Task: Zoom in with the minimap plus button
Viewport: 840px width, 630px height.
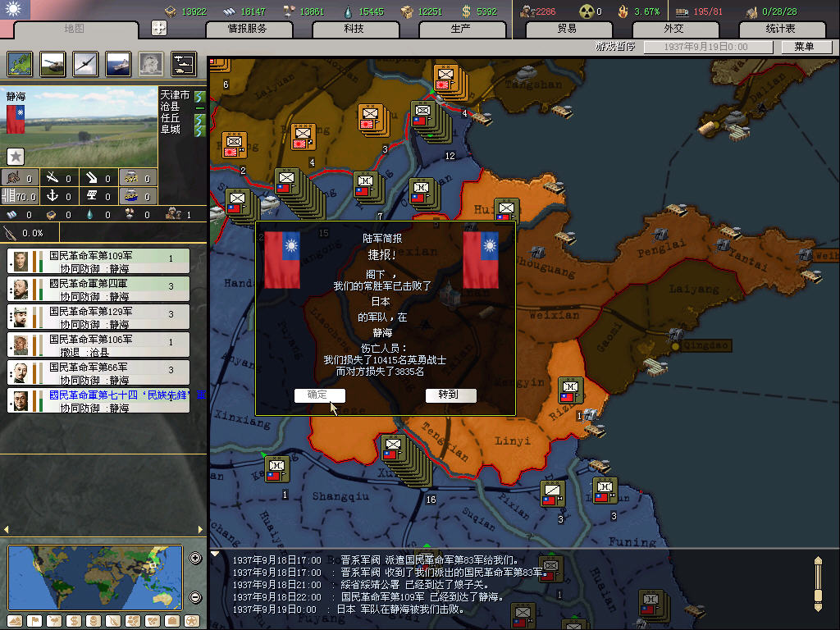Action: tap(195, 558)
